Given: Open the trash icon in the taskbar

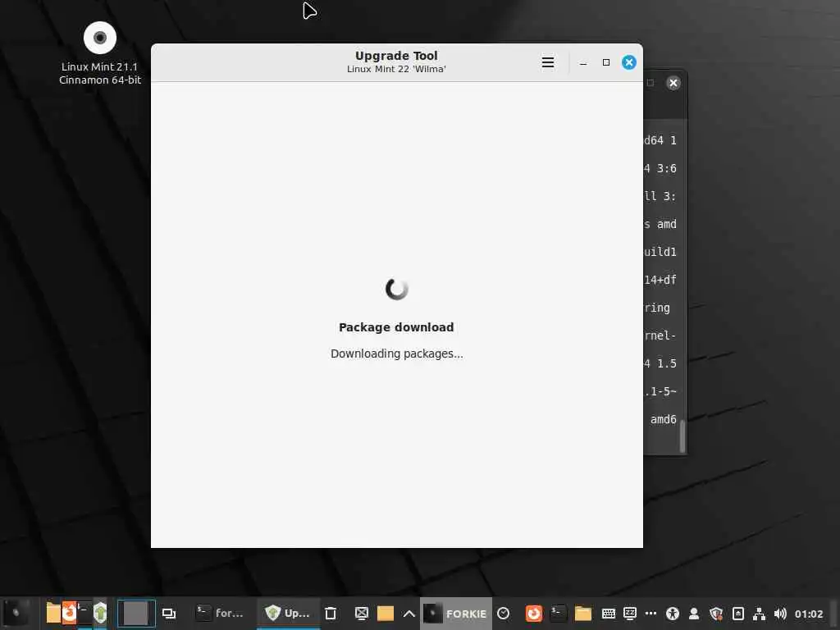Looking at the screenshot, I should click(x=331, y=614).
